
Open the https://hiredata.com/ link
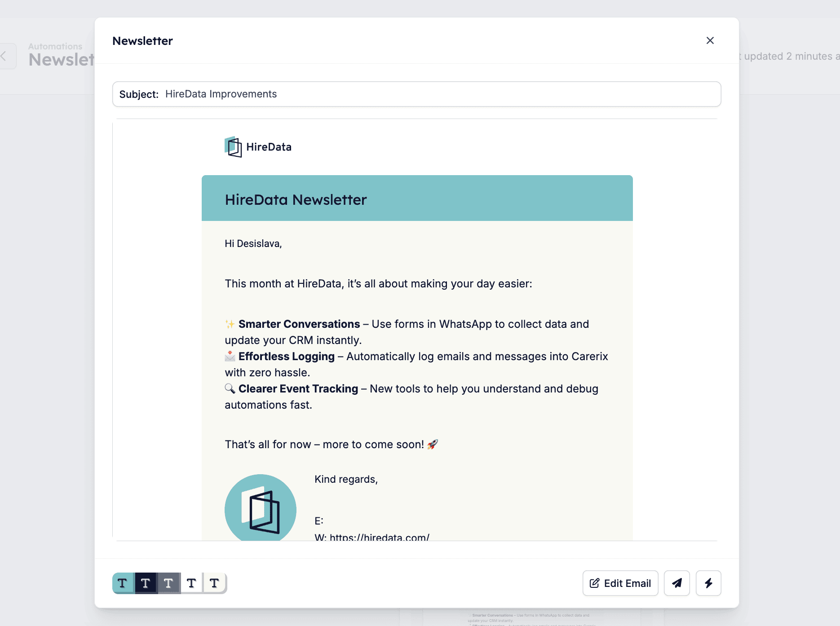[379, 537]
